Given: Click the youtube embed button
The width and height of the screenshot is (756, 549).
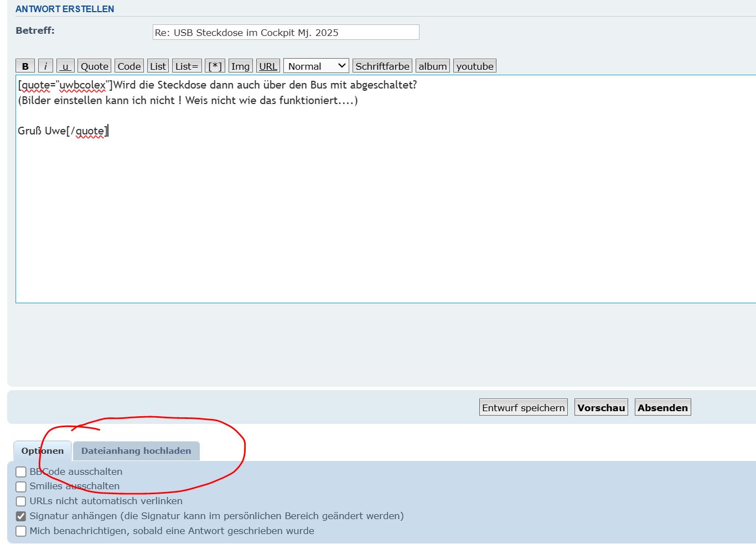Looking at the screenshot, I should (x=474, y=66).
